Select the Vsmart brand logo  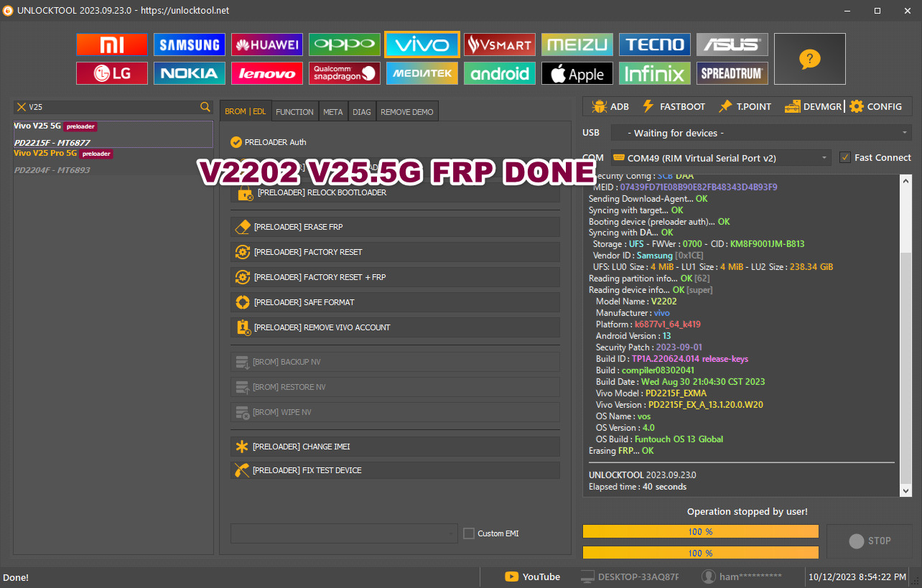[x=500, y=45]
